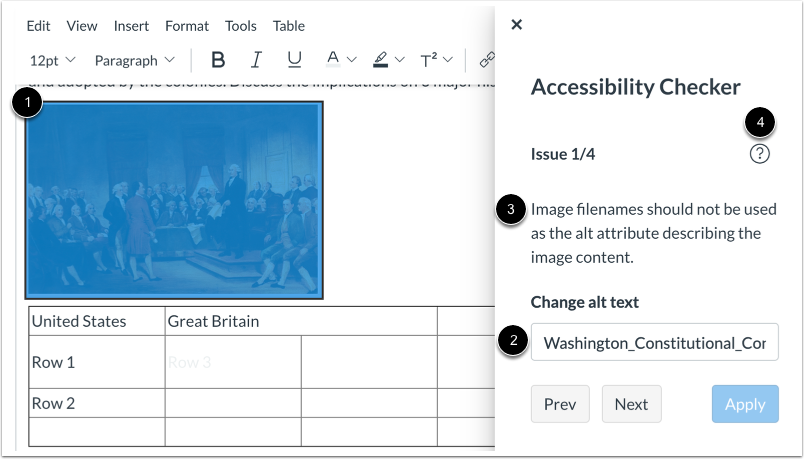Open the View menu
This screenshot has height=459, width=804.
82,26
